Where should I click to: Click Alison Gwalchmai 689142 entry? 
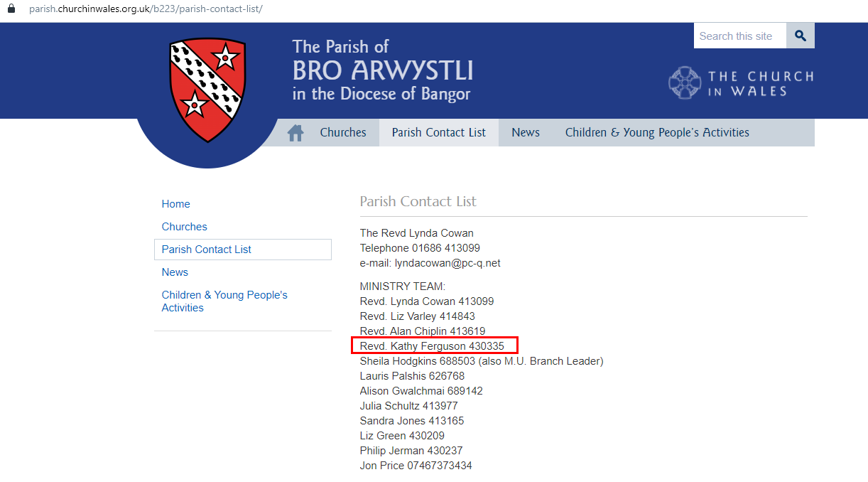click(x=421, y=391)
